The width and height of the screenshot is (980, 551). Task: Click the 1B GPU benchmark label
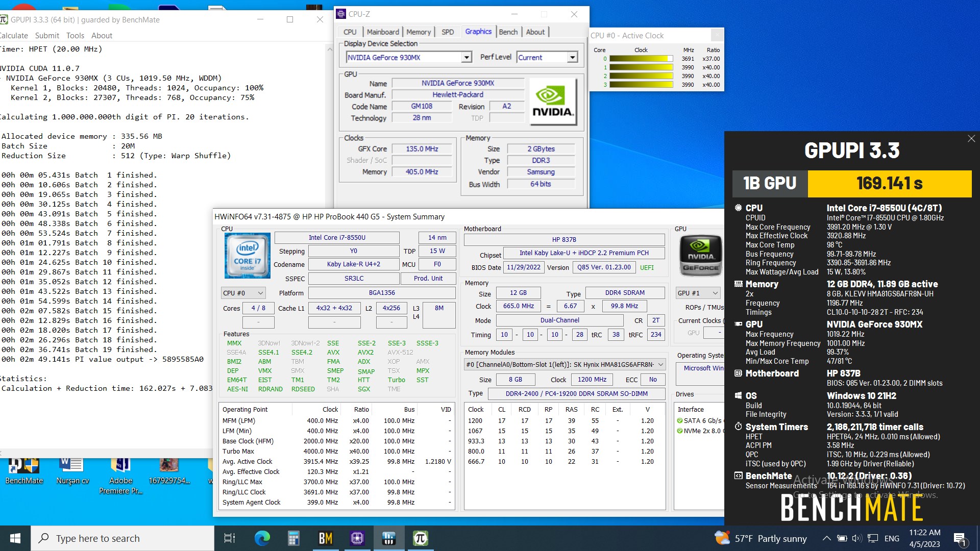[770, 183]
